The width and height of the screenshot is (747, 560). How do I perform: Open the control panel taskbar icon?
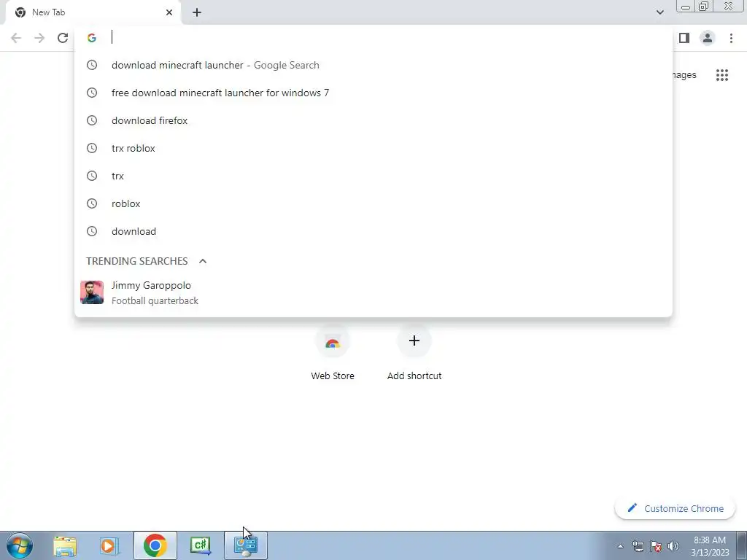pyautogui.click(x=246, y=545)
